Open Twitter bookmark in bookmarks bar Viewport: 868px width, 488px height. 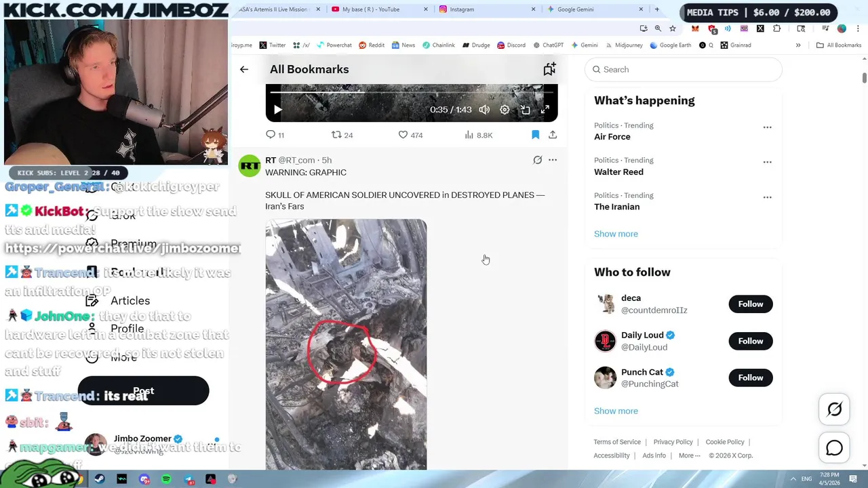[x=273, y=45]
